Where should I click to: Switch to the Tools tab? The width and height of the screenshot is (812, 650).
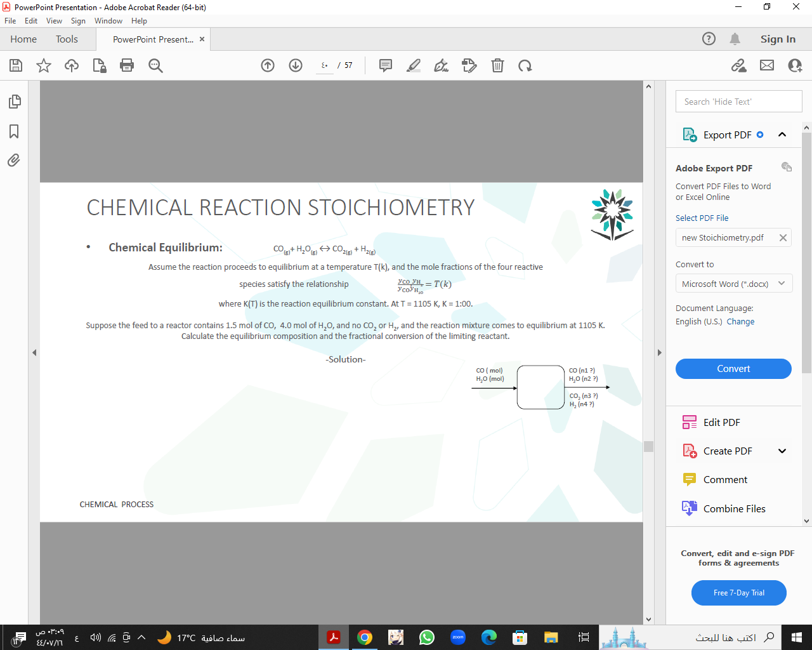point(67,39)
